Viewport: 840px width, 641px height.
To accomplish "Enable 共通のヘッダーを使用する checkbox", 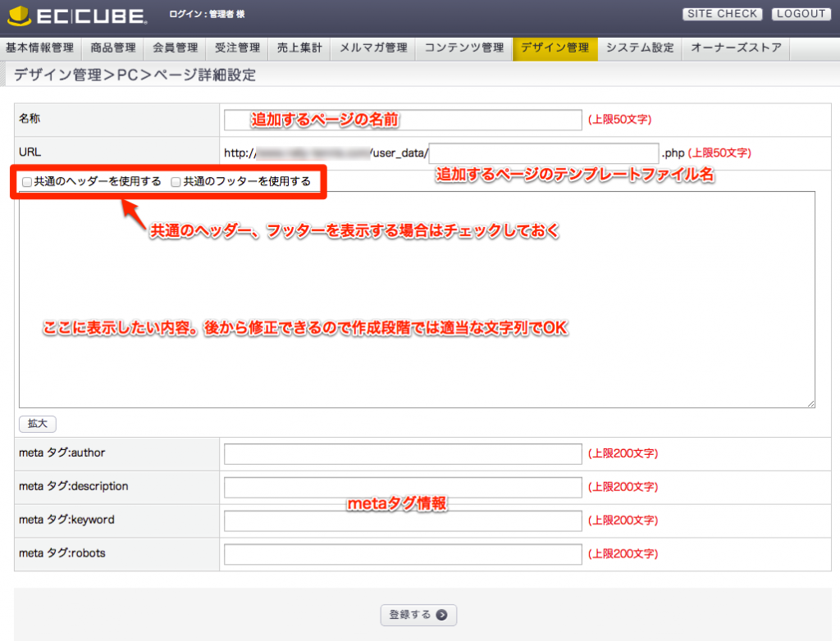I will 27,183.
